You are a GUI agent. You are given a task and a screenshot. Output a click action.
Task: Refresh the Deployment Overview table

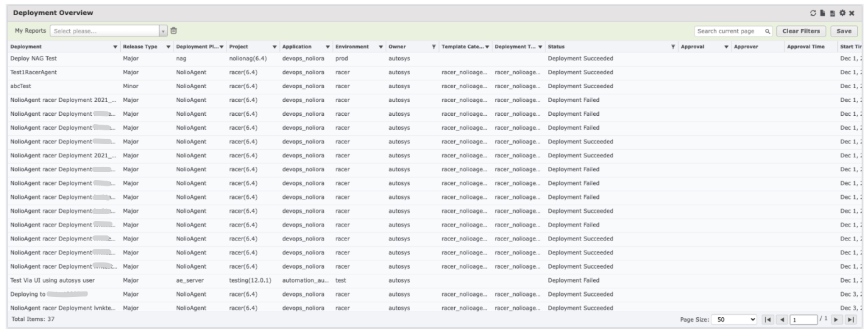[x=817, y=13]
